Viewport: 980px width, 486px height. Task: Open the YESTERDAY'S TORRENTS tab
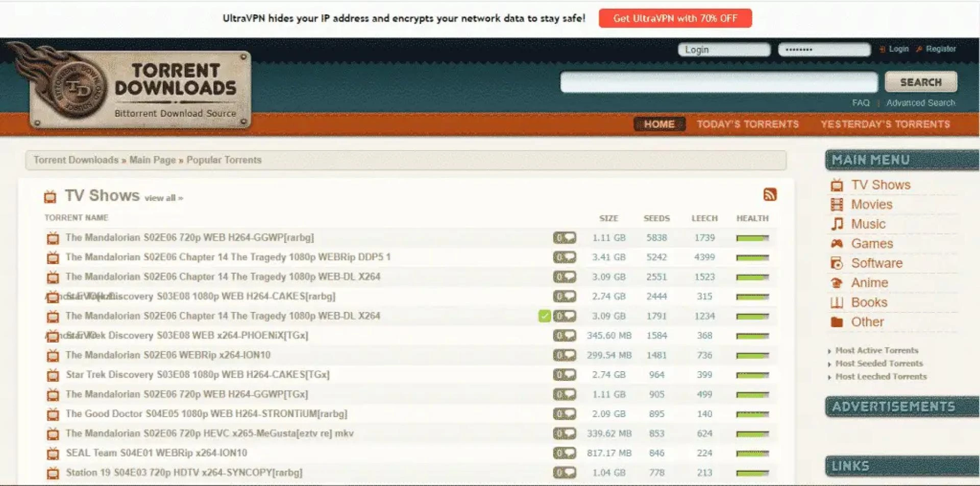click(x=886, y=124)
